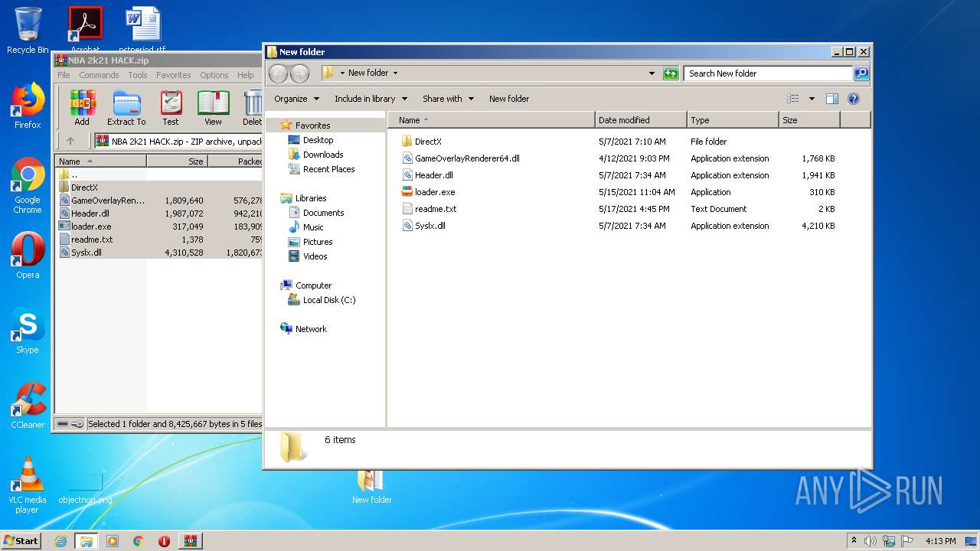Click the View icon in WinRAR toolbar
The width and height of the screenshot is (980, 551).
tap(213, 107)
